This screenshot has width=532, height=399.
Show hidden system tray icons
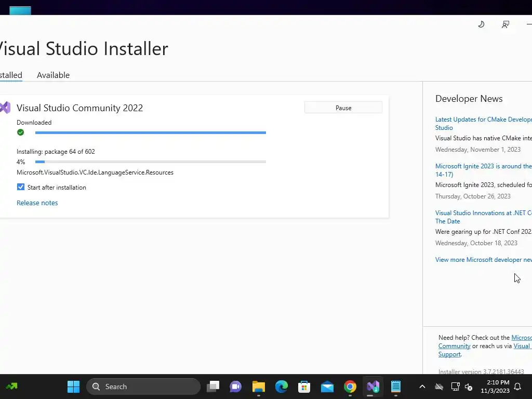(422, 387)
